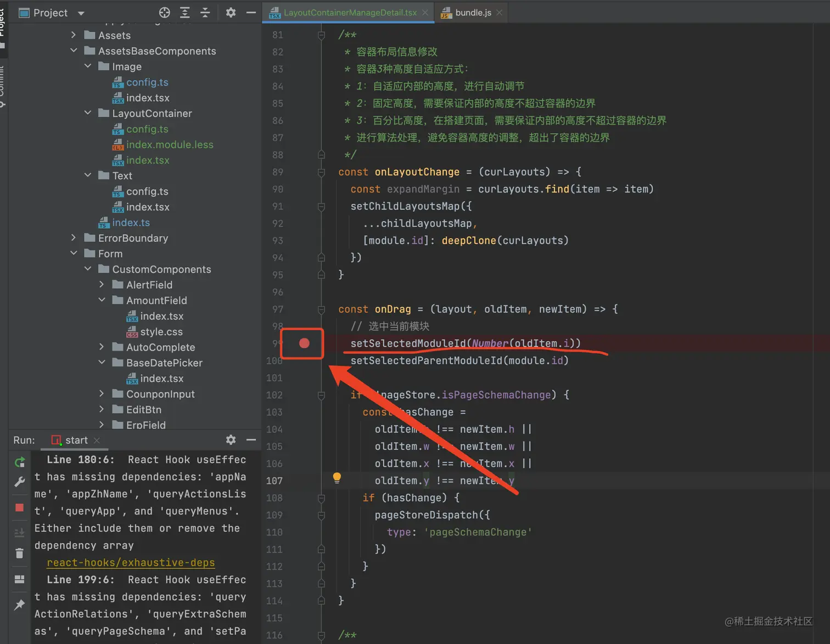Fold the comment block at line 116
Image resolution: width=830 pixels, height=644 pixels.
pos(322,635)
